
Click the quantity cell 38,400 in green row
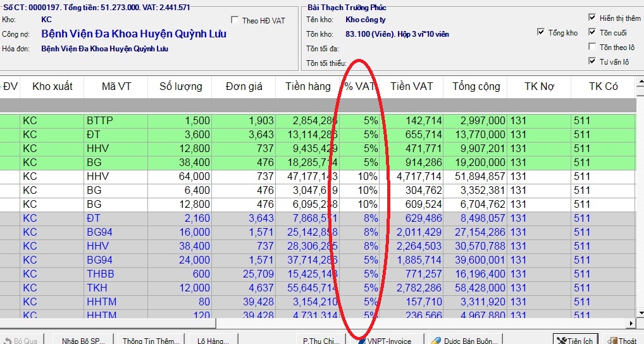pos(180,162)
